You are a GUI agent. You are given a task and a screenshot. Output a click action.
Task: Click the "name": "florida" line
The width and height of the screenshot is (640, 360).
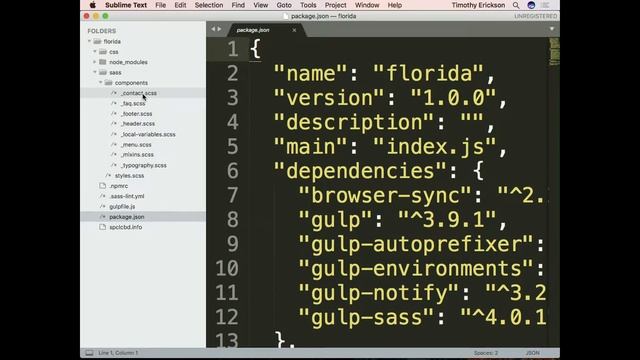(x=384, y=73)
